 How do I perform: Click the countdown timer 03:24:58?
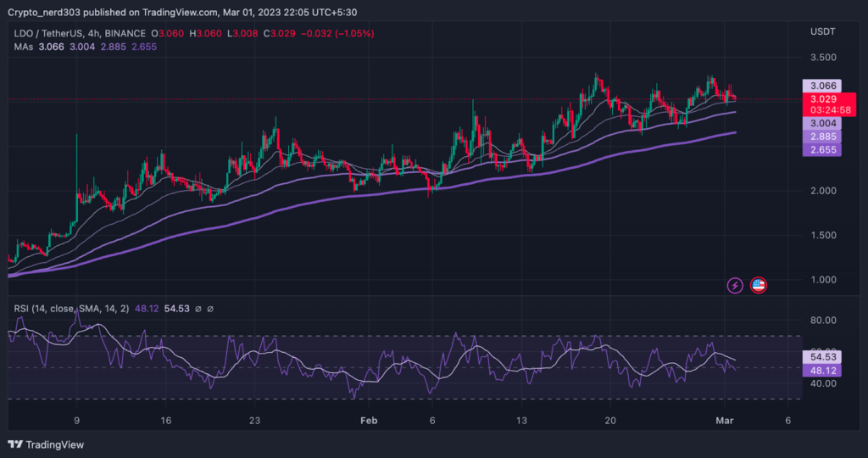830,110
